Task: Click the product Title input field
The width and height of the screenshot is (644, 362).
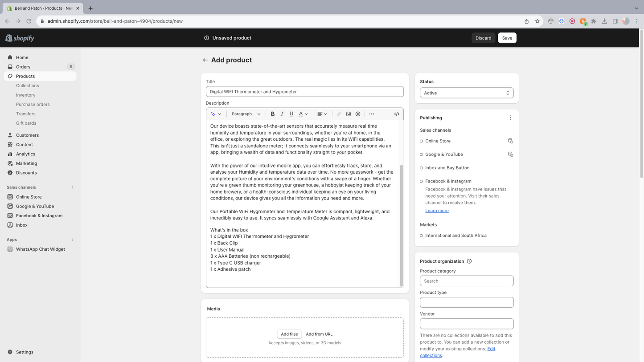Action: click(305, 92)
